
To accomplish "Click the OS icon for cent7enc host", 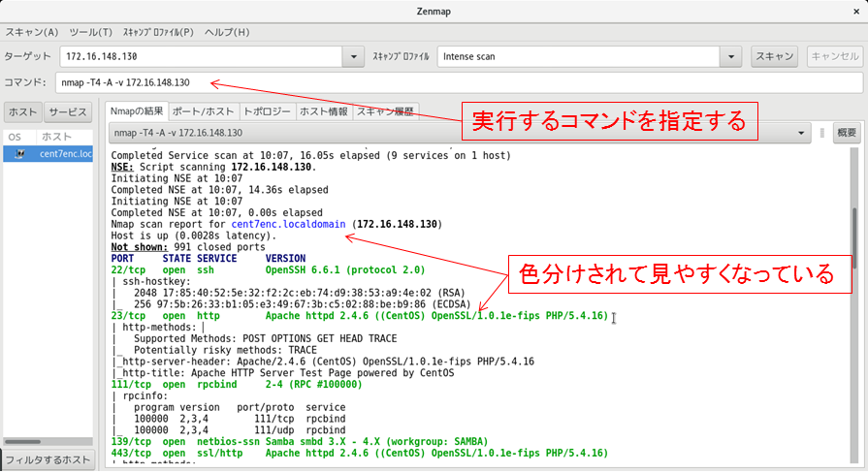I will point(19,154).
